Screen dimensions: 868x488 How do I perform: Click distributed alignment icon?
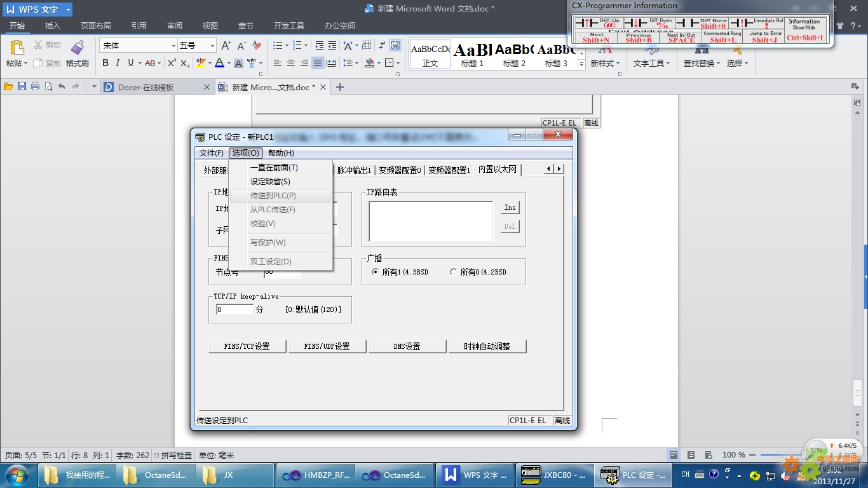tap(331, 63)
